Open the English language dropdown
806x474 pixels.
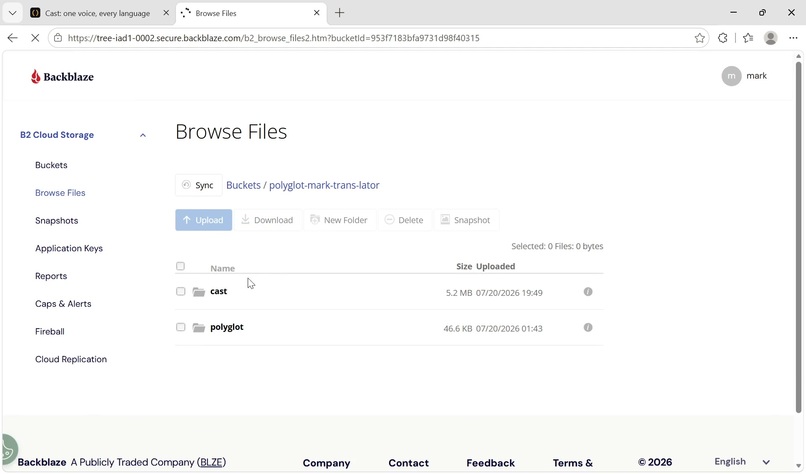click(742, 462)
